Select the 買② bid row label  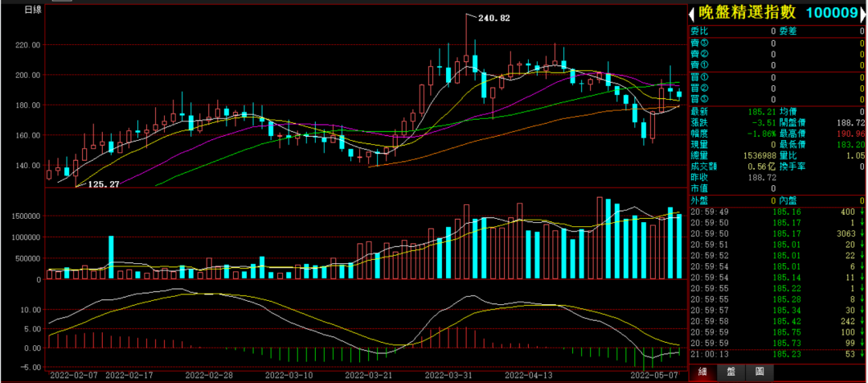pyautogui.click(x=698, y=89)
